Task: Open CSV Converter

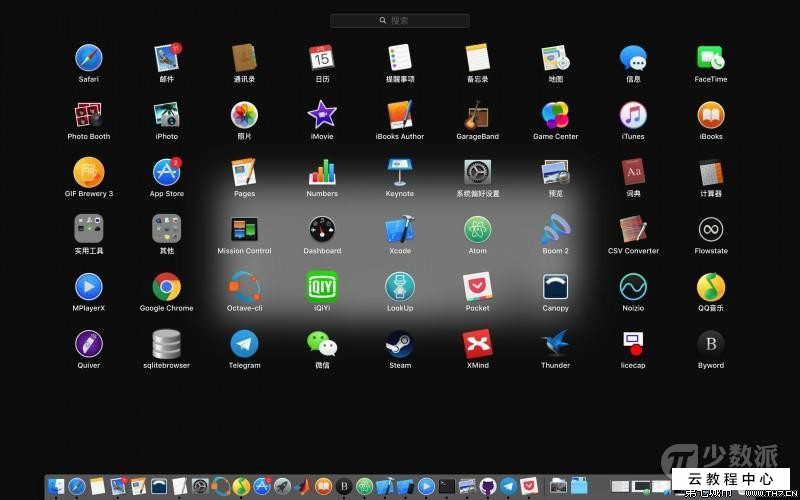Action: tap(633, 229)
